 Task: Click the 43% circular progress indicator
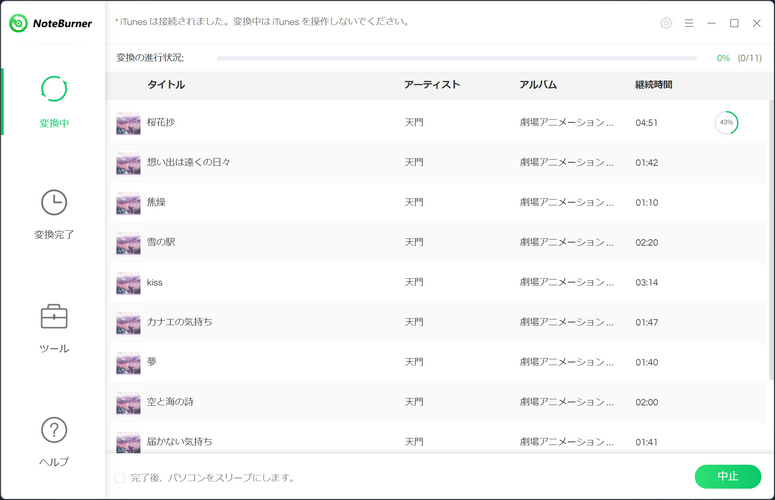point(726,123)
